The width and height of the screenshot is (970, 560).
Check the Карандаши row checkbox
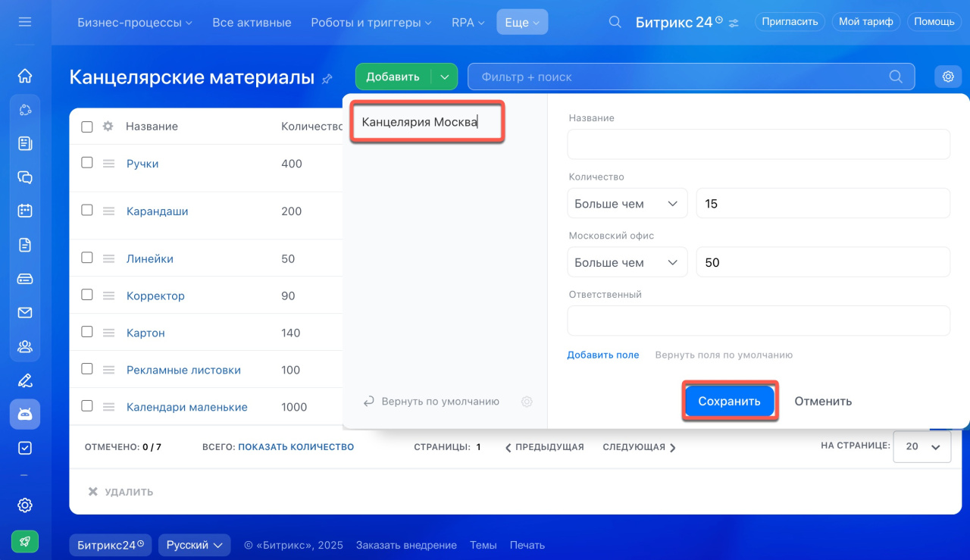[x=86, y=210]
